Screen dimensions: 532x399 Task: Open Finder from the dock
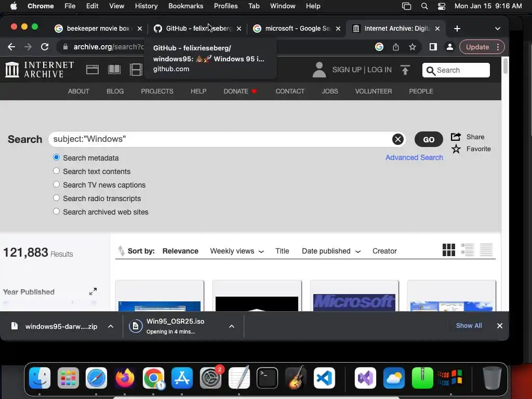pyautogui.click(x=39, y=378)
